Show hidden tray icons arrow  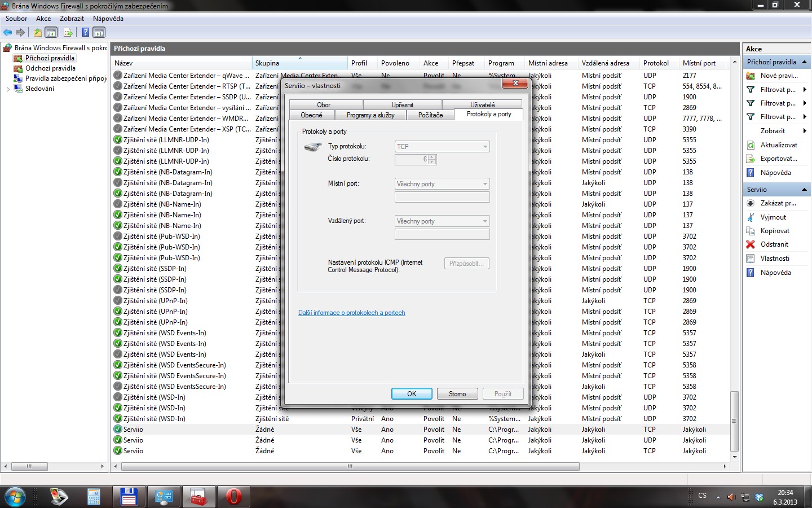718,497
